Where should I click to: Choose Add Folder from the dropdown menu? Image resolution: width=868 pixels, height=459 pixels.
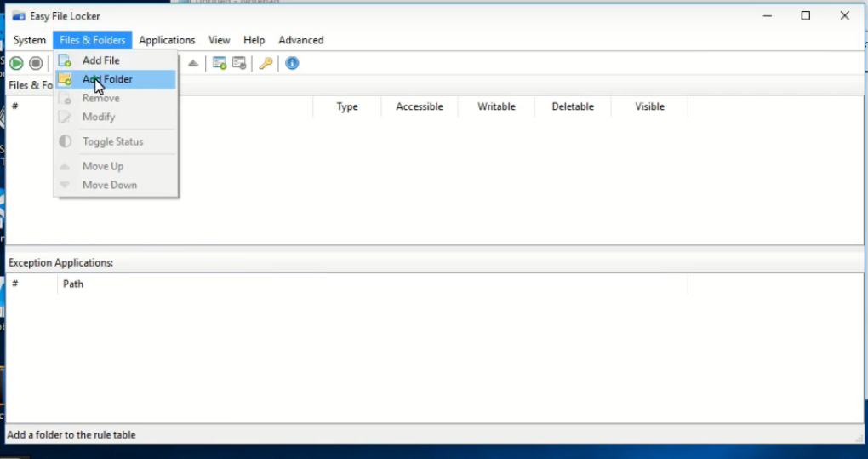(x=116, y=79)
